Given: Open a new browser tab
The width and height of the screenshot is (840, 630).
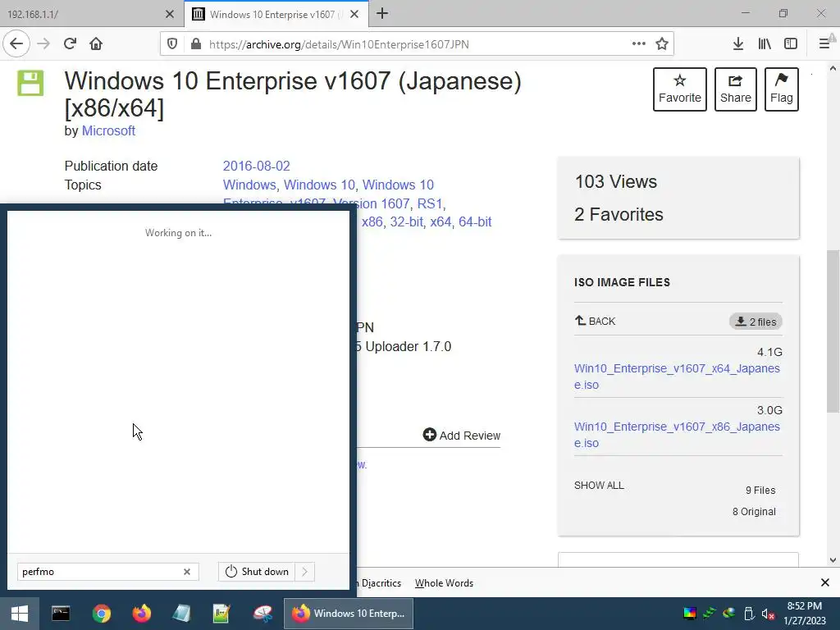Looking at the screenshot, I should 382,14.
